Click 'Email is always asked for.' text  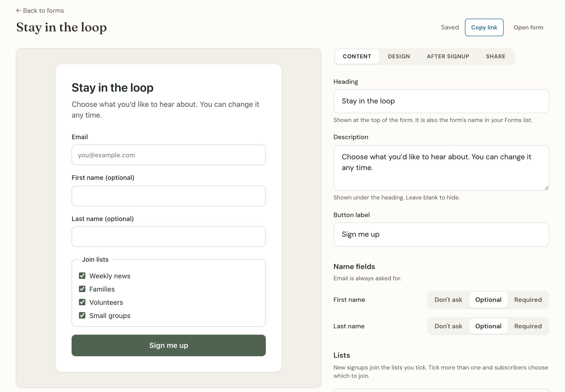(x=367, y=278)
